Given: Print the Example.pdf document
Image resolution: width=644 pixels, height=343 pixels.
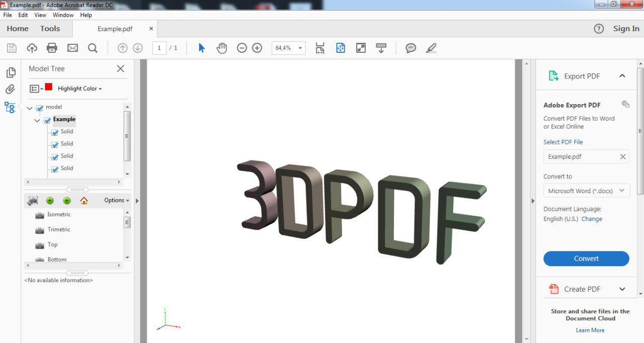Looking at the screenshot, I should click(x=52, y=48).
